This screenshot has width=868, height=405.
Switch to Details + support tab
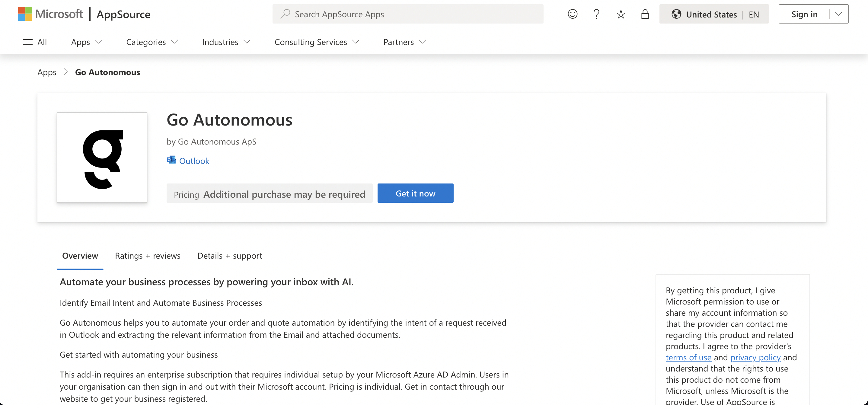[x=229, y=256]
